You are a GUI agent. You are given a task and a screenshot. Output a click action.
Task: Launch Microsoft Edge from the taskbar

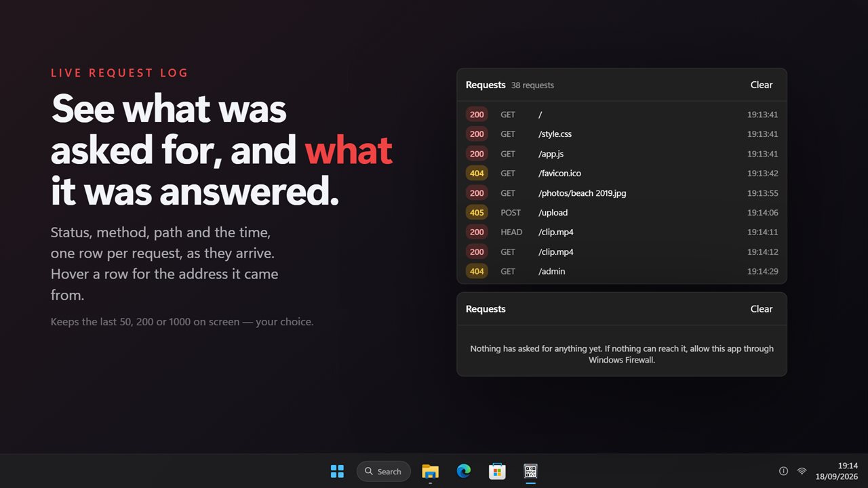(x=464, y=471)
